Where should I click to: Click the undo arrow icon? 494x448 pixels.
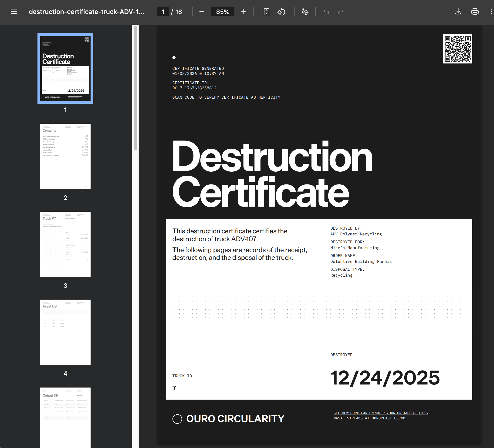point(326,12)
